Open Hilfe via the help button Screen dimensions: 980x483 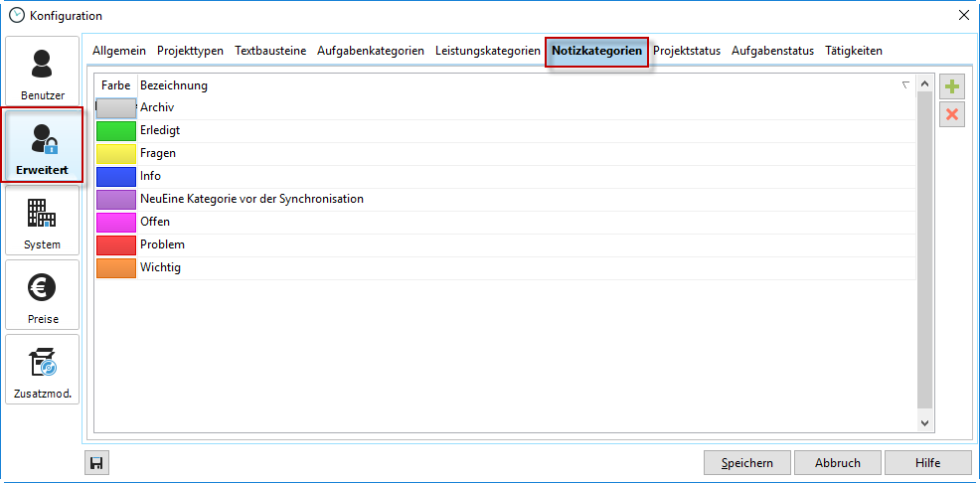click(927, 462)
